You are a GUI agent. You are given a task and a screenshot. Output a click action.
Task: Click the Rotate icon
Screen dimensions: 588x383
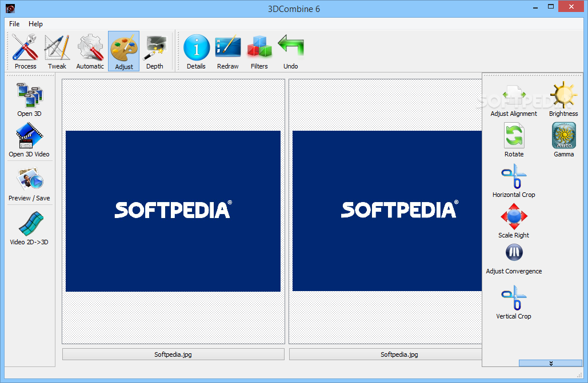514,140
